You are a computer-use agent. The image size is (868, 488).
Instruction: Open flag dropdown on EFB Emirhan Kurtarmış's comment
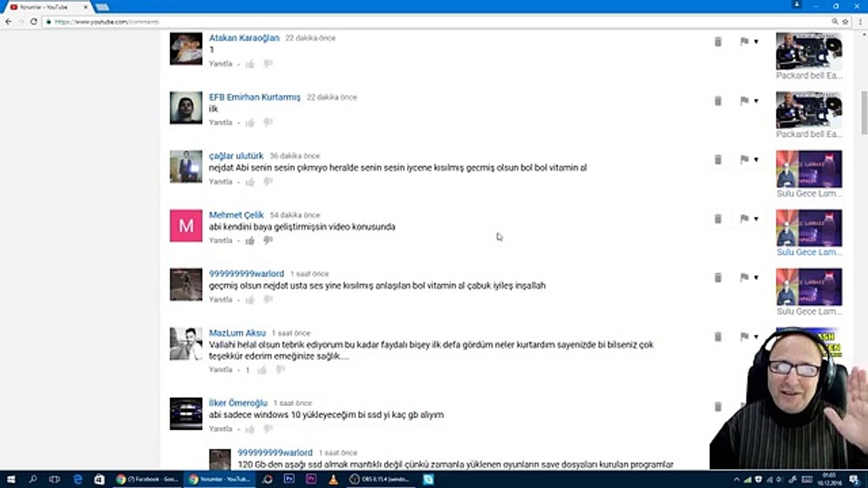pos(756,101)
